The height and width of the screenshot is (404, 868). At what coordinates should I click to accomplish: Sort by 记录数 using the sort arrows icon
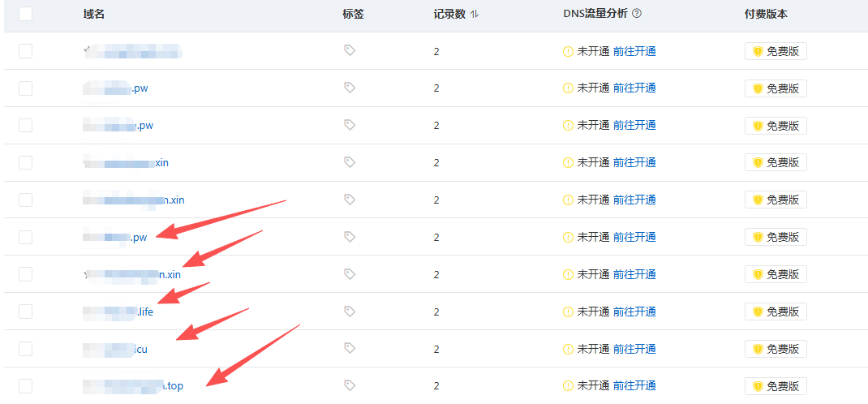tap(475, 14)
